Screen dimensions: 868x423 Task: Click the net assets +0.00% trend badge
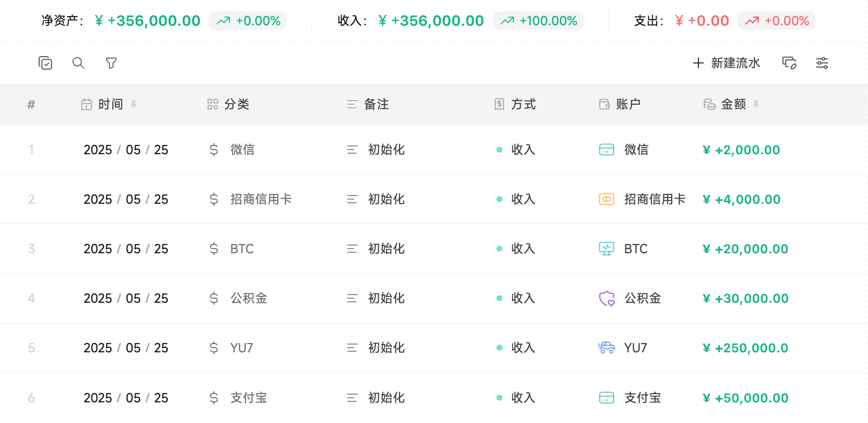coord(248,21)
